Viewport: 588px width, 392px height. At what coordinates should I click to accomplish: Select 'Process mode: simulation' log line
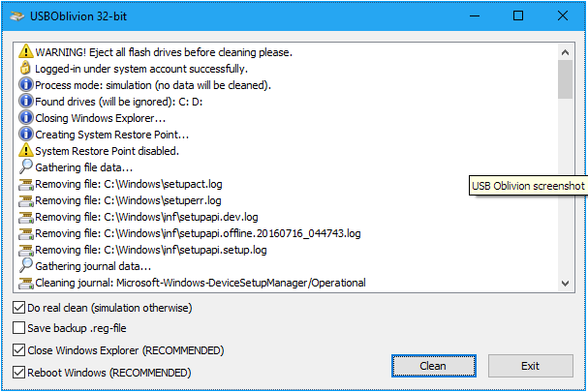tap(153, 85)
